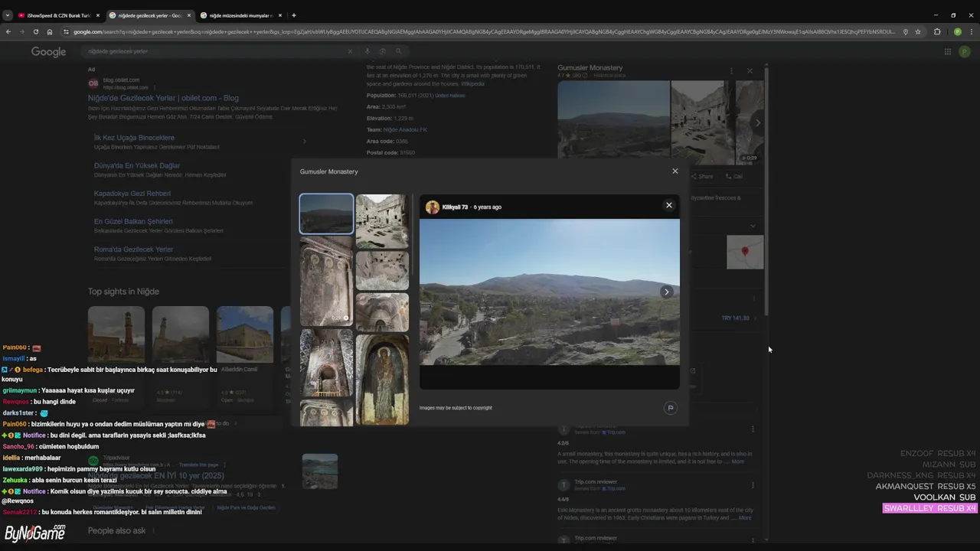980x551 pixels.
Task: Click the side panel vertical scrollbar
Action: click(x=766, y=191)
